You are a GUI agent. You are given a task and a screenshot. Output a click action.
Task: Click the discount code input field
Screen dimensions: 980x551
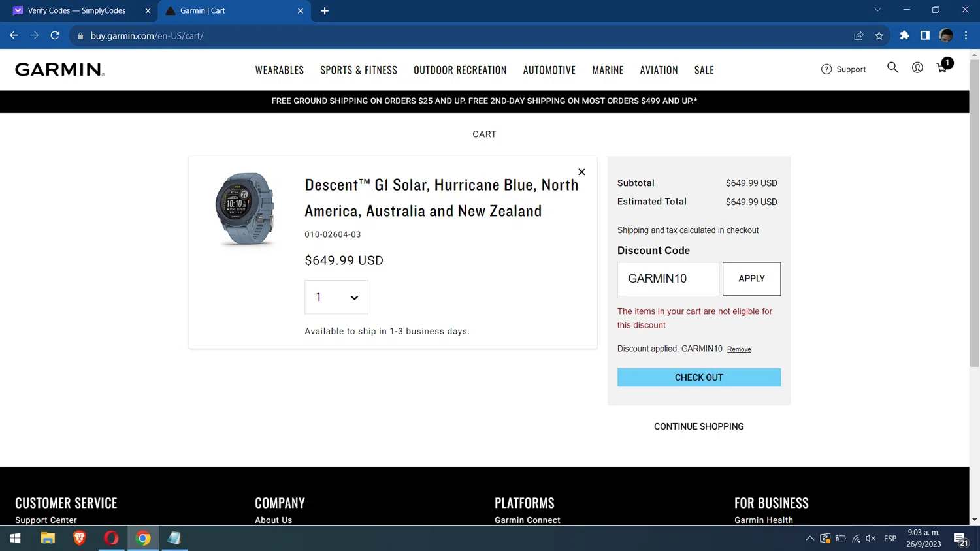coord(668,279)
